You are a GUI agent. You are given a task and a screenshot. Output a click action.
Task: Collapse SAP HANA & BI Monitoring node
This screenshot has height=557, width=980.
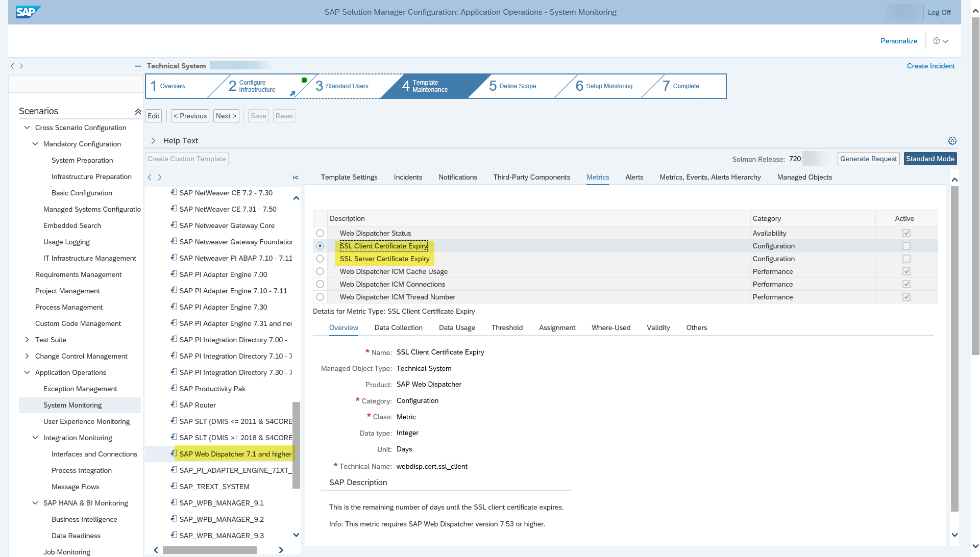click(35, 503)
